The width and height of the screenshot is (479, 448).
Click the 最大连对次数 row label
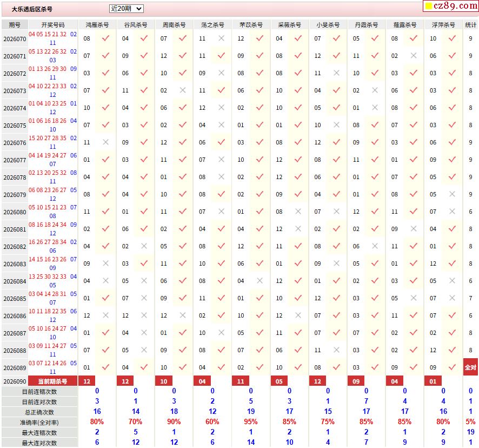point(39,443)
